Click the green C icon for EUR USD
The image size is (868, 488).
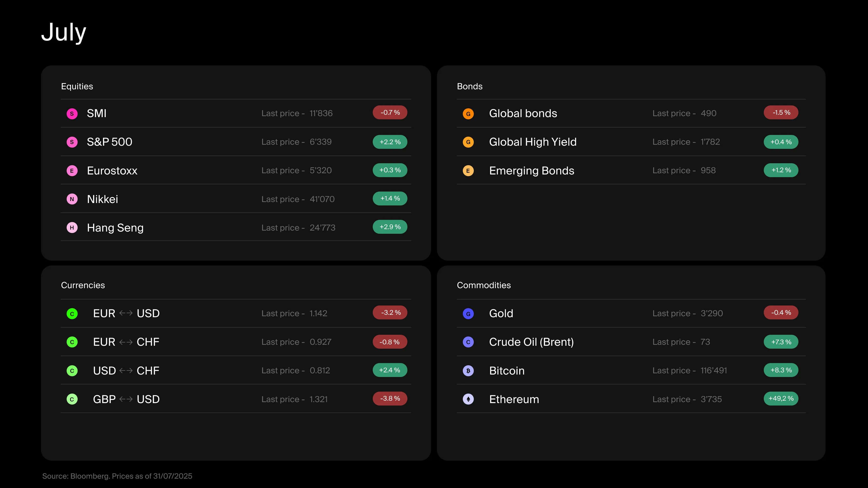click(72, 314)
